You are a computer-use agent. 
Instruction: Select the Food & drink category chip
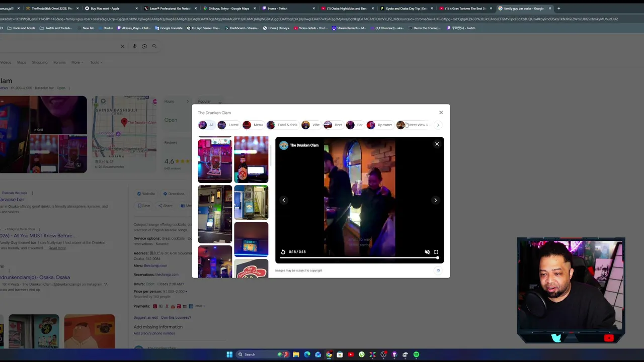(x=282, y=125)
